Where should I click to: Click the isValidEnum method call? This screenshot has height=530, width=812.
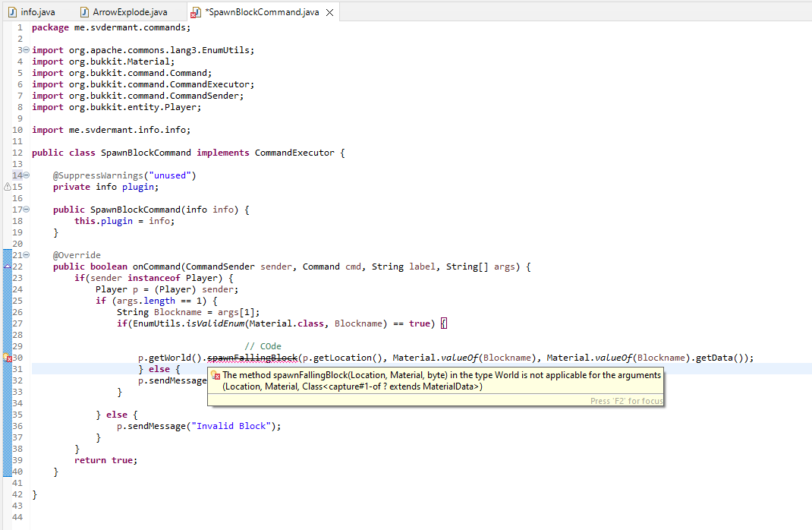click(215, 323)
